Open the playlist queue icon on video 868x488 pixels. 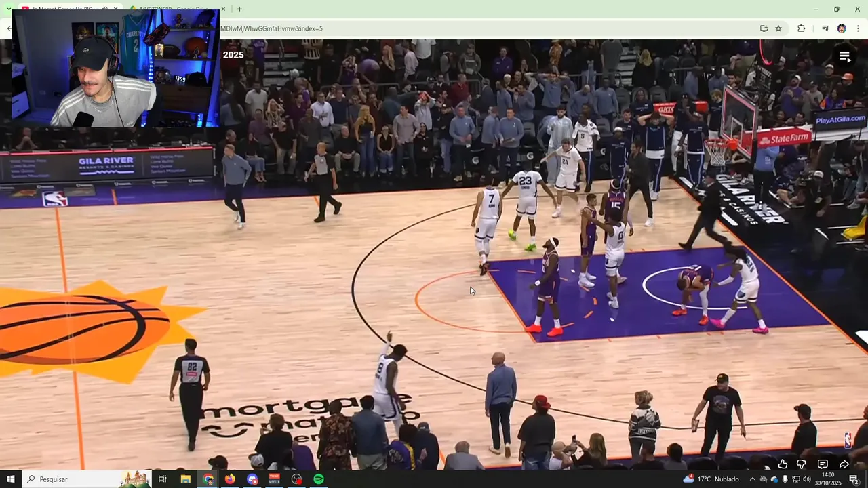[845, 57]
